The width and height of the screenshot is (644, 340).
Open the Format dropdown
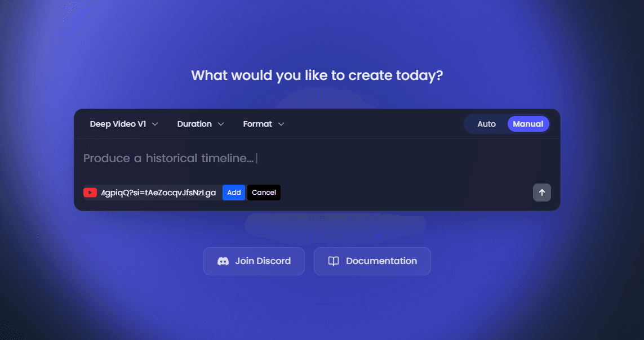click(263, 124)
